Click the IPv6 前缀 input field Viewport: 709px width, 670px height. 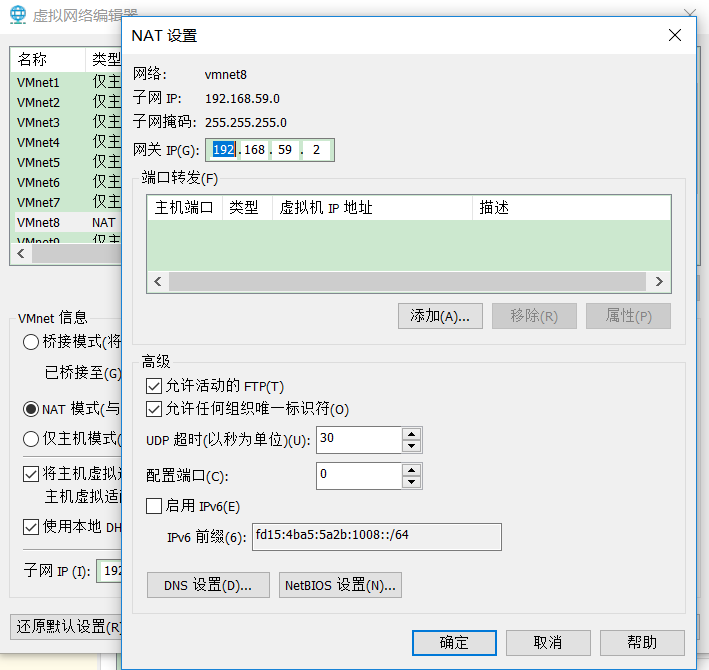coord(377,537)
